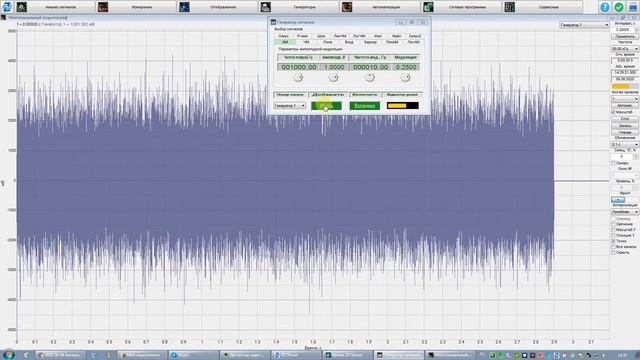640x360 pixels.
Task: Open the Отображение menu icon
Action: pyautogui.click(x=184, y=7)
